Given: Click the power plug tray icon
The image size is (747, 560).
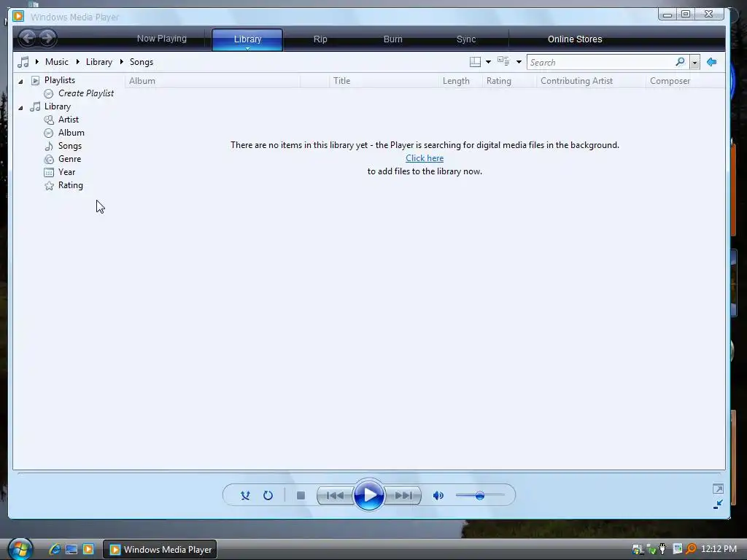Looking at the screenshot, I should (x=662, y=550).
